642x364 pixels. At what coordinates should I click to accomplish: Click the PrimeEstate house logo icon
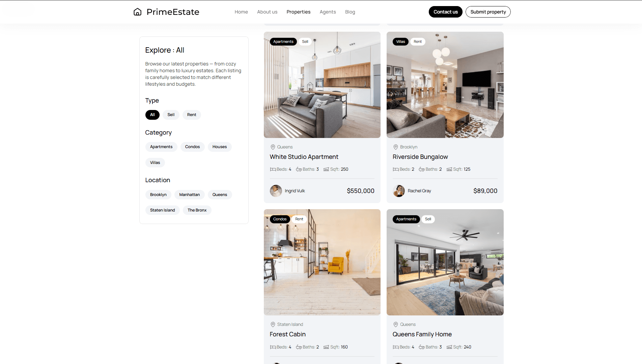pyautogui.click(x=137, y=12)
